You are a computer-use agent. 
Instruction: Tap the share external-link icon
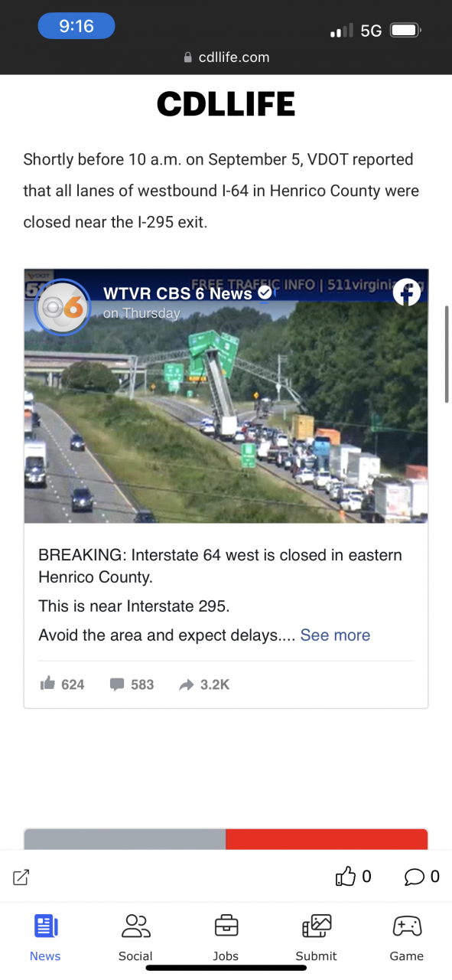point(21,877)
